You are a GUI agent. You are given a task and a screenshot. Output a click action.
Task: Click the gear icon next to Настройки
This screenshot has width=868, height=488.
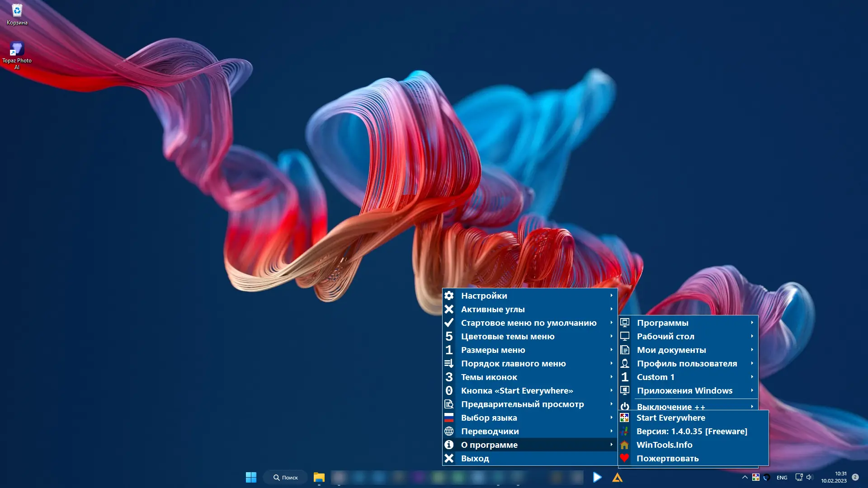[x=449, y=296]
